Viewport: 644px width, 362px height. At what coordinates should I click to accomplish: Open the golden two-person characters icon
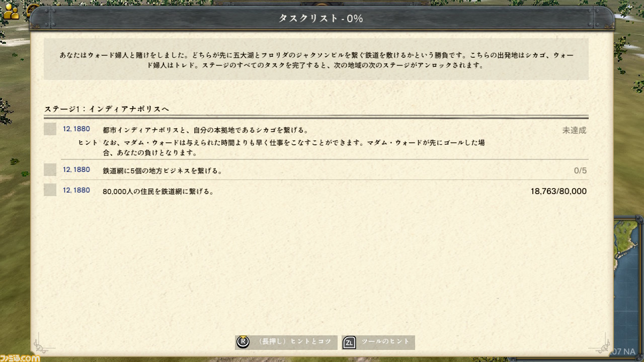click(x=11, y=11)
